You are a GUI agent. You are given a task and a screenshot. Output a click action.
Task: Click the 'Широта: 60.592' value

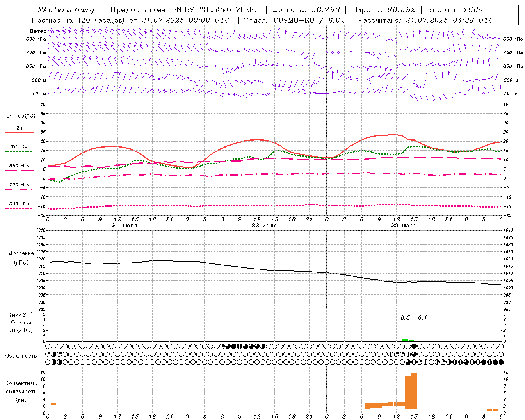click(x=383, y=10)
